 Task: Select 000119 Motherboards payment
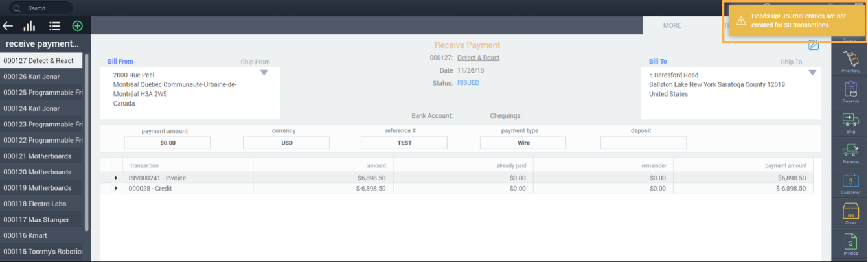coord(41,188)
